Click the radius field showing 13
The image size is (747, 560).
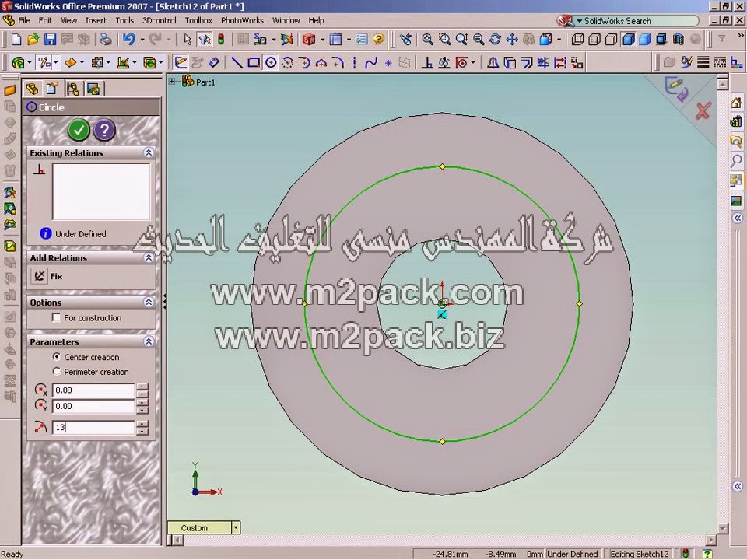click(x=93, y=427)
